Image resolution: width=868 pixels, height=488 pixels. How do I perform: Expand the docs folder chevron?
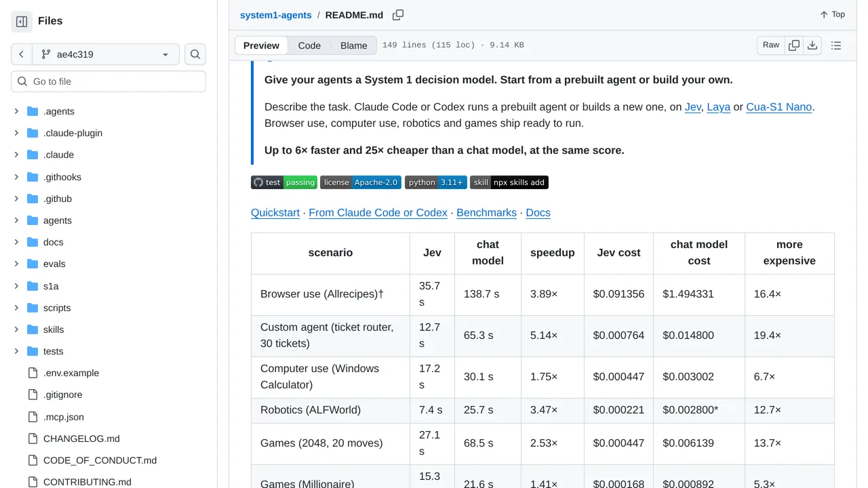[x=16, y=242]
